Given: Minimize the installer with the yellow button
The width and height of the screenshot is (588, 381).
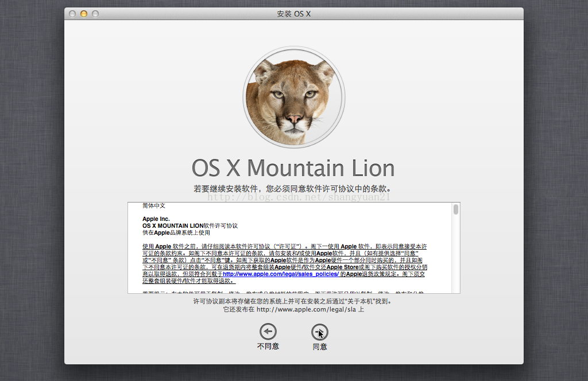Looking at the screenshot, I should pos(84,14).
